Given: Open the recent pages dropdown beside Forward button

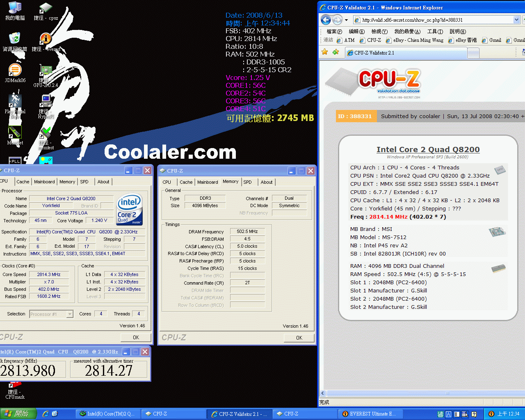Looking at the screenshot, I should click(346, 20).
